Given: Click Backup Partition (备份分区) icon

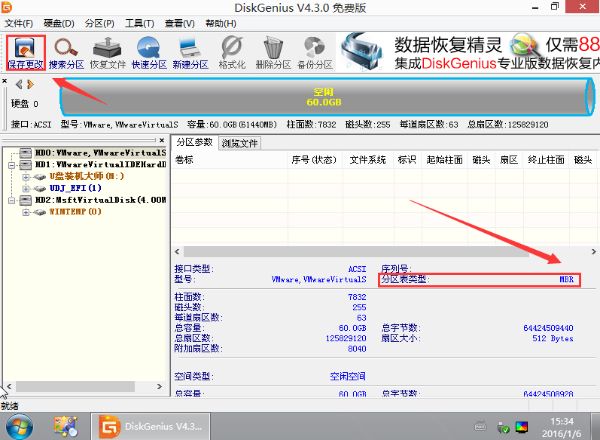Looking at the screenshot, I should pyautogui.click(x=315, y=53).
